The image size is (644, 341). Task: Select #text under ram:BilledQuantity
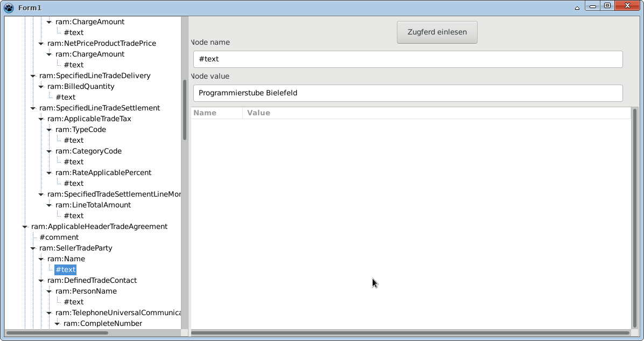[66, 97]
